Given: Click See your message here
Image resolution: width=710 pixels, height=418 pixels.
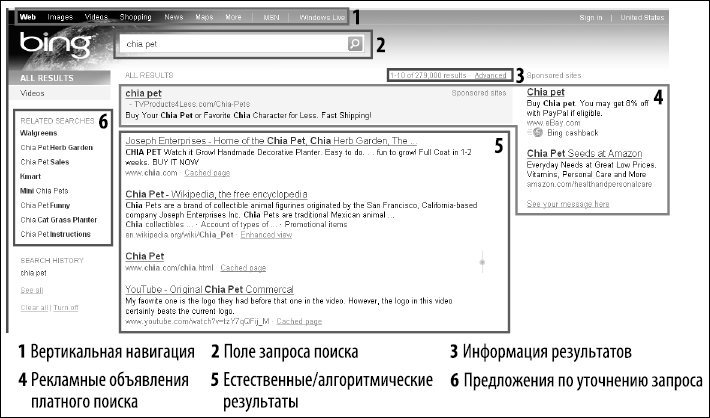Looking at the screenshot, I should pyautogui.click(x=568, y=204).
